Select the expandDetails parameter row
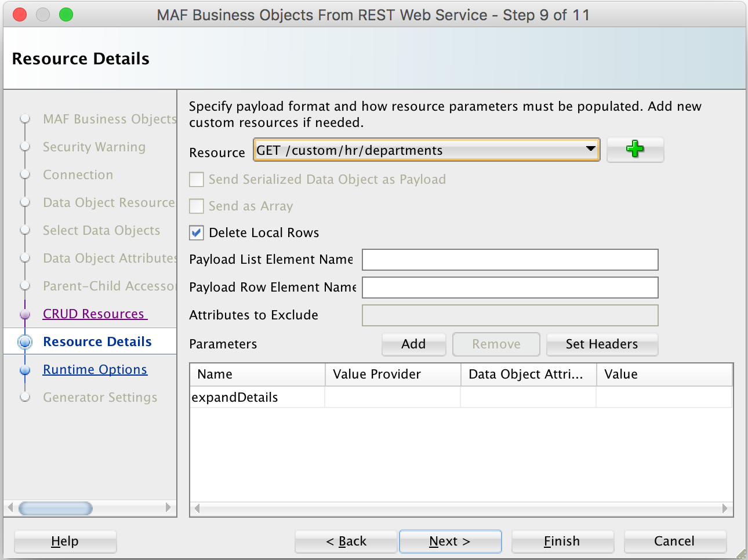 461,397
